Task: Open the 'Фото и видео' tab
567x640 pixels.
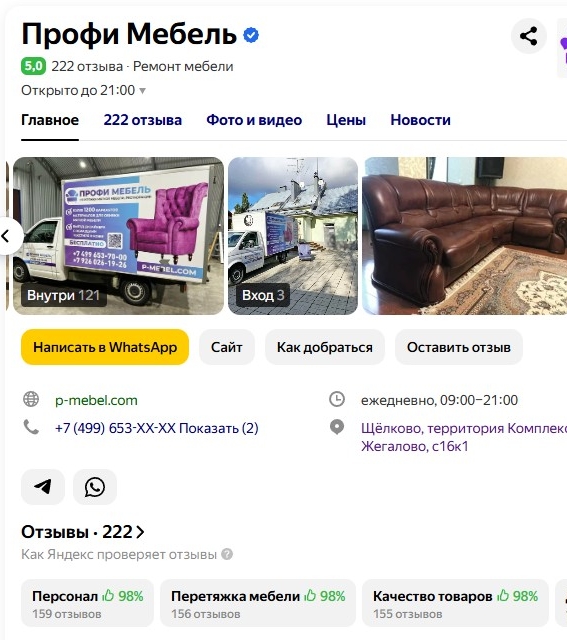Action: (x=254, y=120)
